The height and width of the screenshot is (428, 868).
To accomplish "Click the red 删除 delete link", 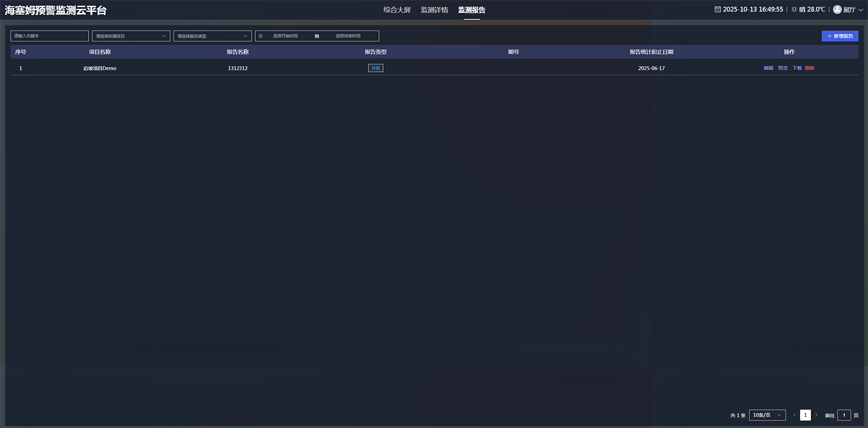I will coord(810,68).
